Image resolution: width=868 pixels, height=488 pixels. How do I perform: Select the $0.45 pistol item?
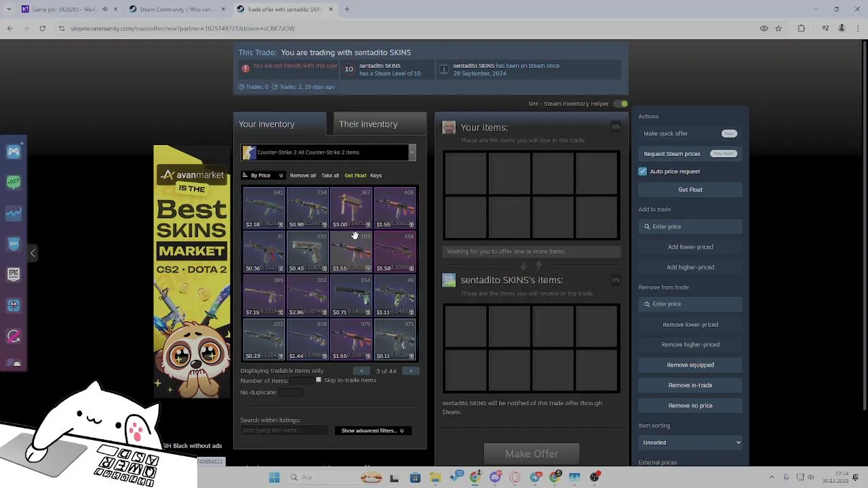point(307,252)
